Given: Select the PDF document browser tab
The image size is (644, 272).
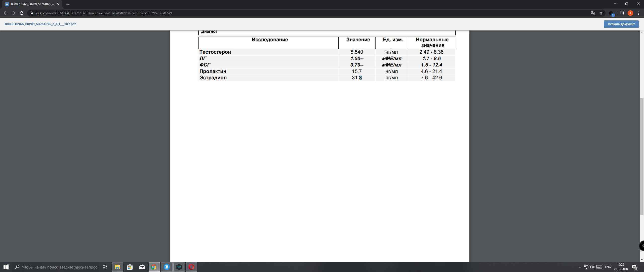Looking at the screenshot, I should coord(31,4).
